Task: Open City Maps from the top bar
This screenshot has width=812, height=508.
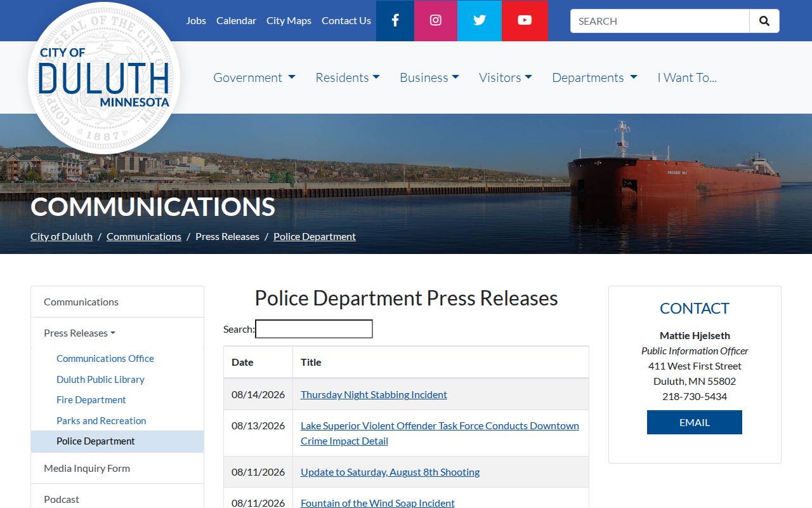Action: 289,20
